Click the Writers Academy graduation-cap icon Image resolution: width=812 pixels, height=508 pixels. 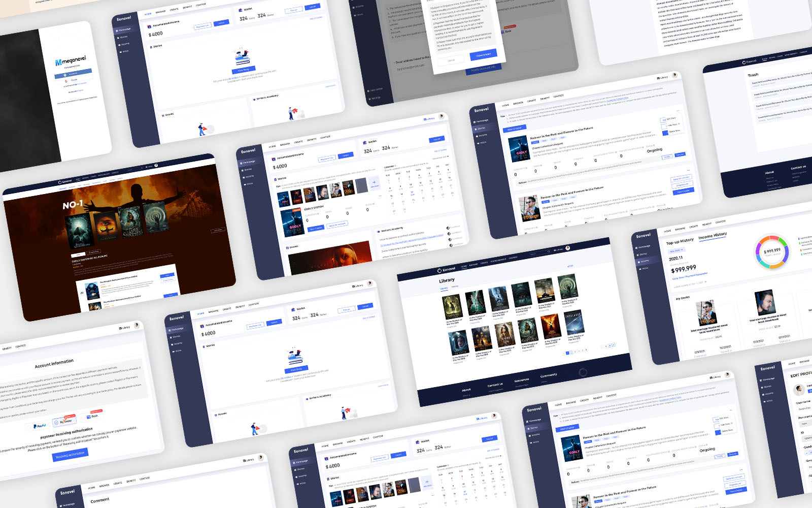[379, 232]
